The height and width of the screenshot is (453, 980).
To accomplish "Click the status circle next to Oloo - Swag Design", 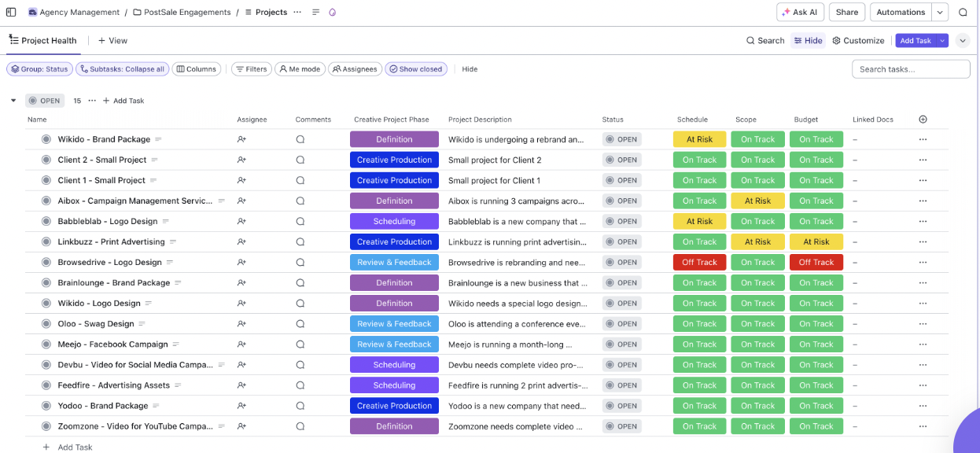I will 46,324.
